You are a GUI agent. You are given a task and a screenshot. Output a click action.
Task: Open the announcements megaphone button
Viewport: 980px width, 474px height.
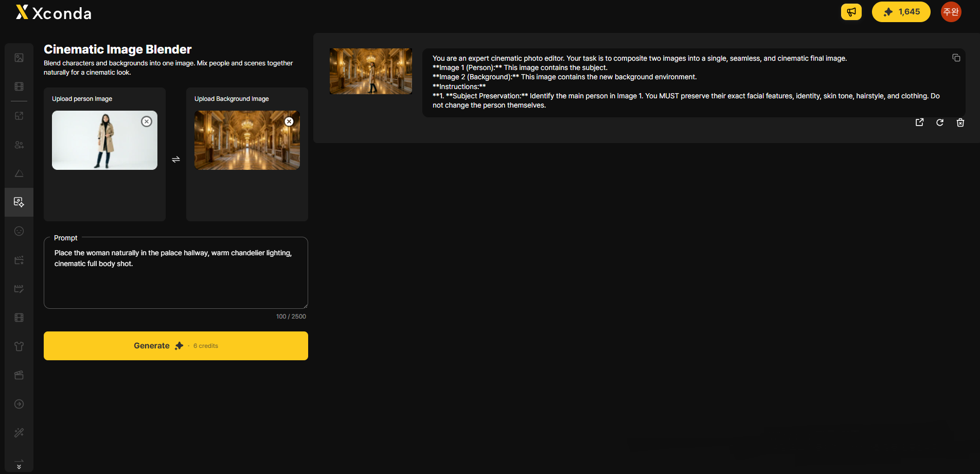851,12
